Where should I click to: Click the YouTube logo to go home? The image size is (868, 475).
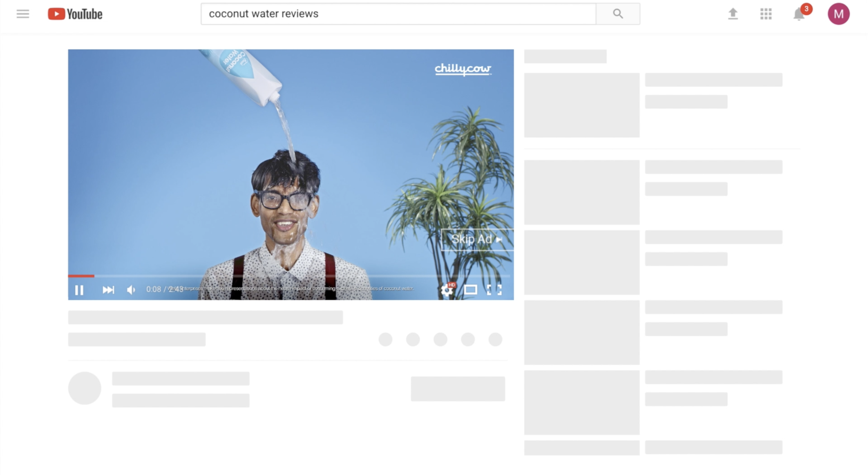coord(75,14)
